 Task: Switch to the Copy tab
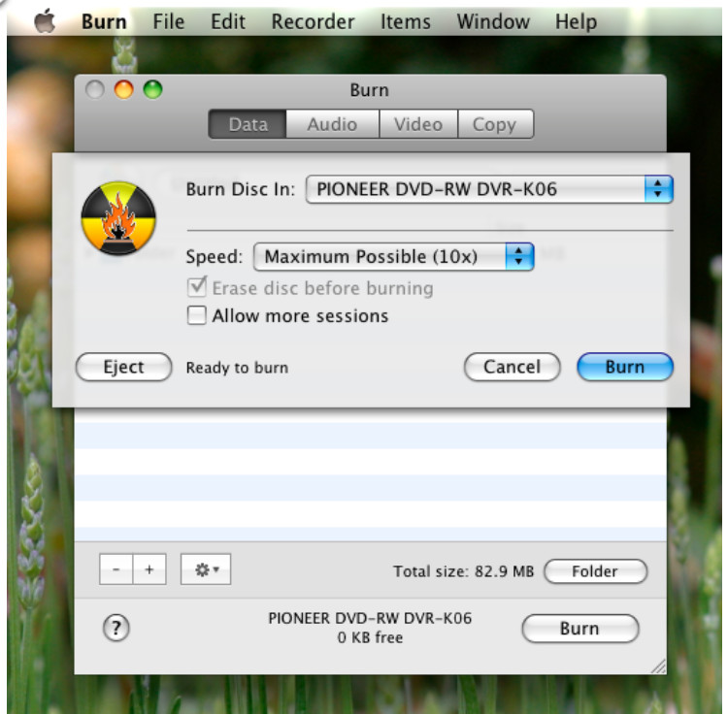495,124
